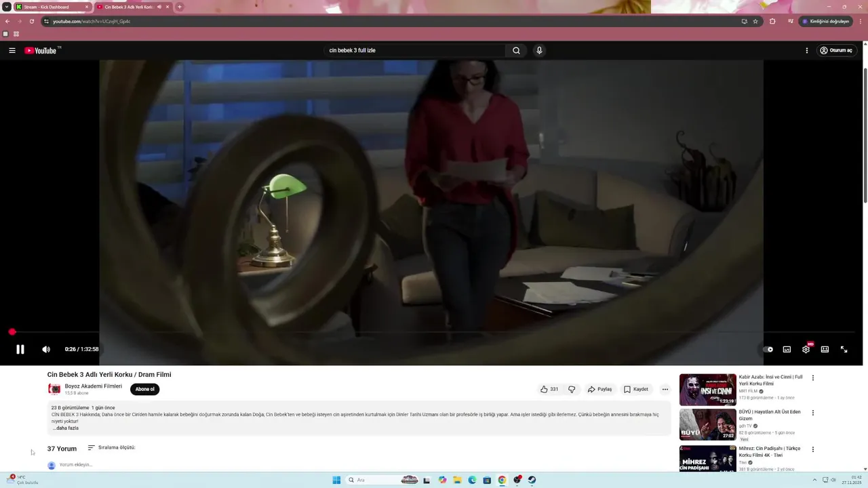868x488 pixels.
Task: Click the Kimliğinizi doğrulayın profile chip
Action: pos(825,21)
